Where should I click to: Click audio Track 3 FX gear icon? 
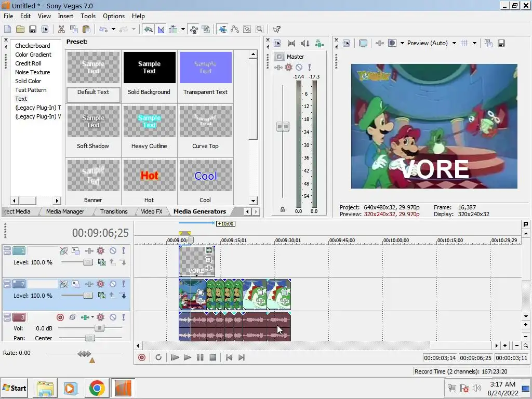(x=100, y=317)
